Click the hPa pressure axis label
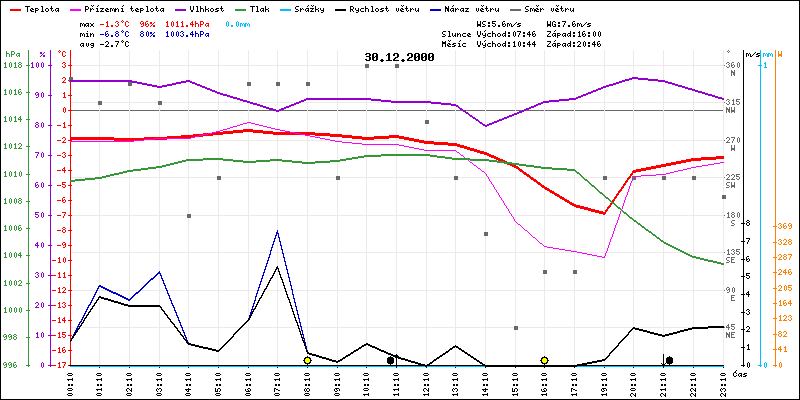 tap(12, 54)
